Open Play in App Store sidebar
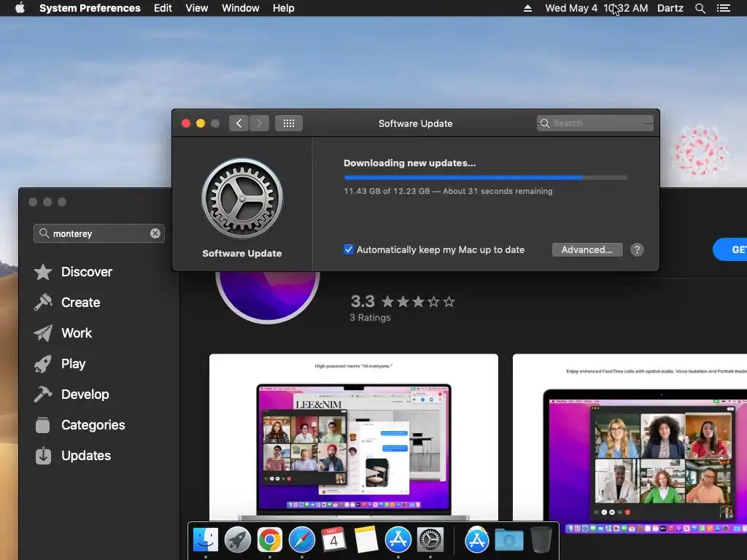Viewport: 747px width, 560px height. (60, 364)
